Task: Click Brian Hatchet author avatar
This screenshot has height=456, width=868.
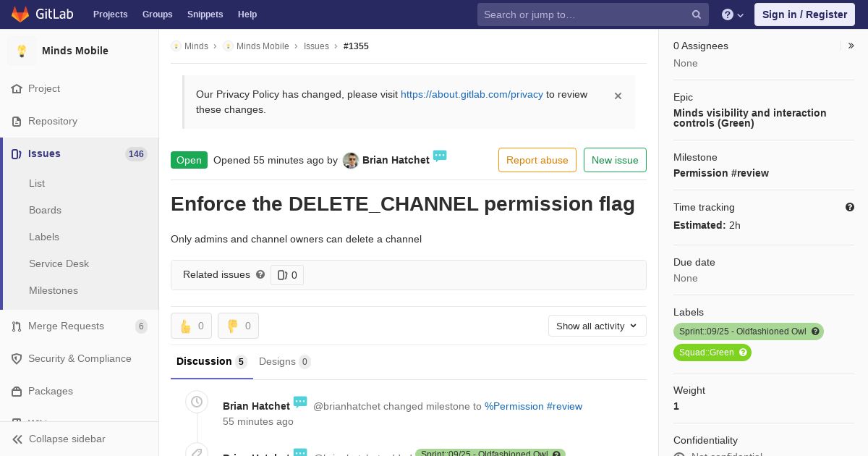Action: (351, 161)
